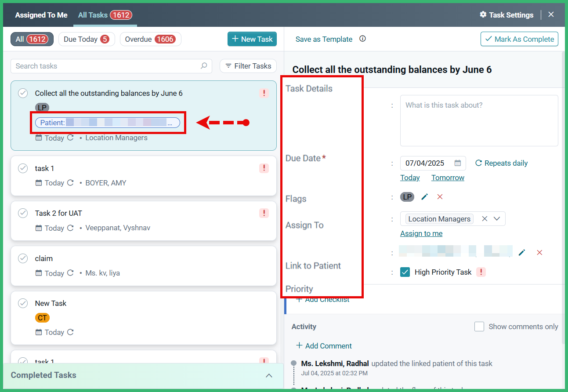Open the due date calendar picker icon
This screenshot has height=392, width=568.
click(457, 163)
